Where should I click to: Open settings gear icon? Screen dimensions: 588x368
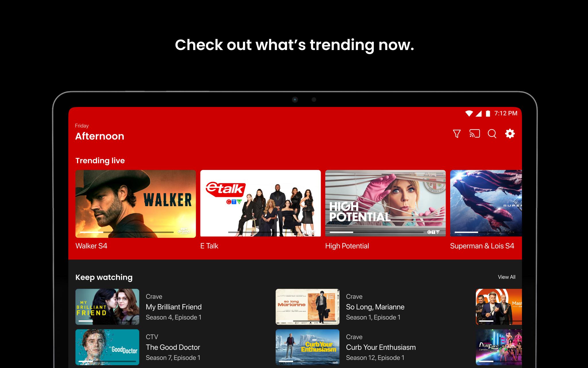tap(510, 134)
